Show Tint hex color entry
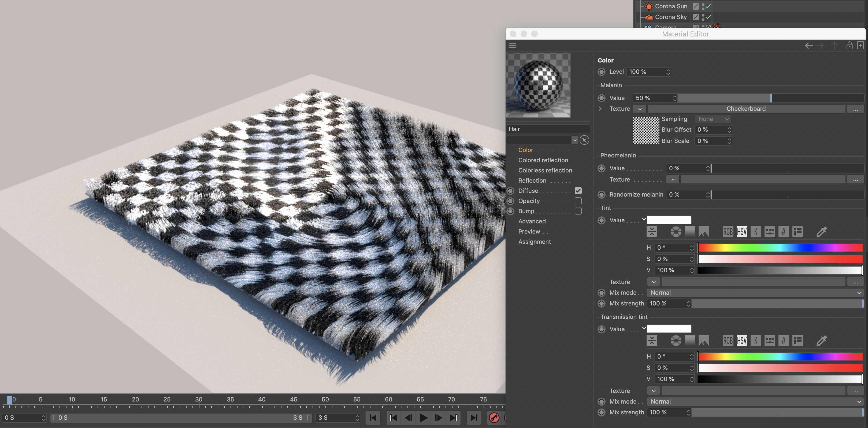The image size is (868, 428). click(783, 231)
